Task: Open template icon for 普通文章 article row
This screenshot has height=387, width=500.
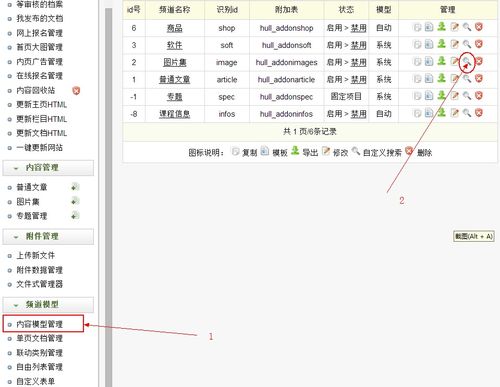Action: [x=429, y=79]
